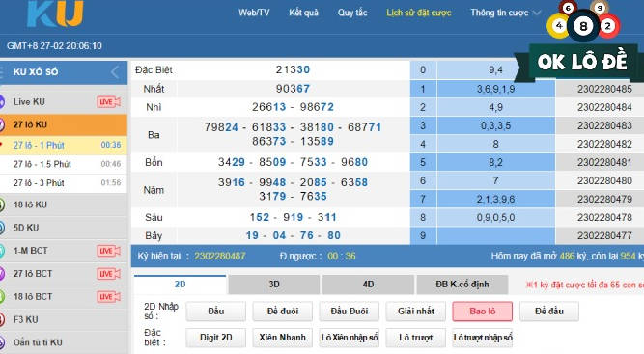The height and width of the screenshot is (354, 644).
Task: Click the Digit 2D button
Action: click(x=216, y=338)
